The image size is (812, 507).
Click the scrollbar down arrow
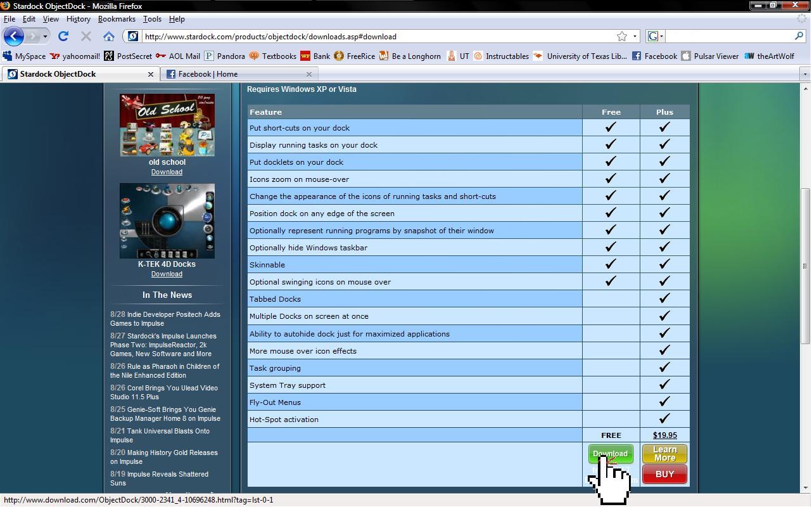(x=805, y=488)
